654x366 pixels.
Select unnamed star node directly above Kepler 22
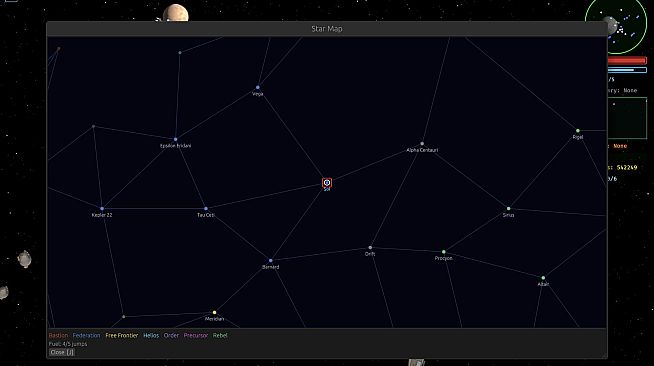click(x=93, y=126)
